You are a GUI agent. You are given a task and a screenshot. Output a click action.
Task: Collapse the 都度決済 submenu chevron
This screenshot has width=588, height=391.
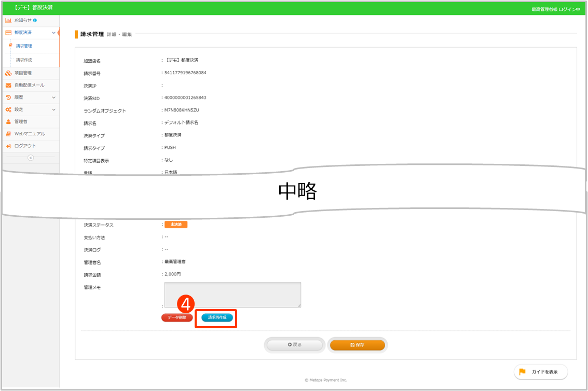click(54, 33)
